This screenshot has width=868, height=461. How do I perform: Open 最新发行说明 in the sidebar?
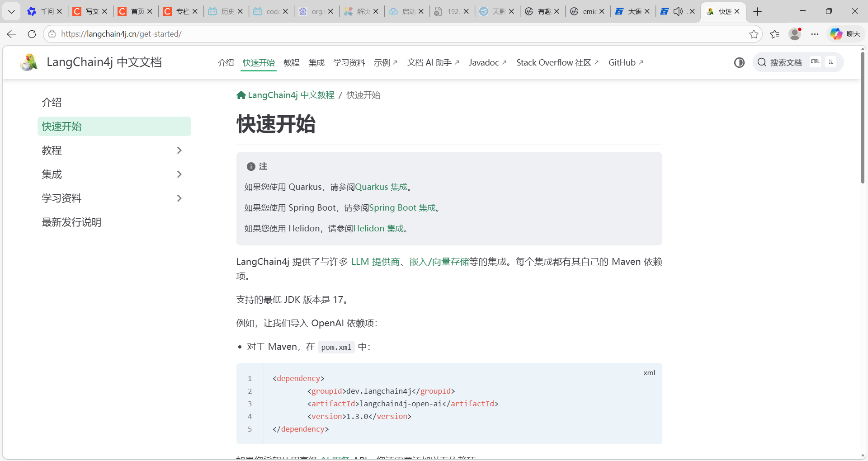click(x=71, y=222)
